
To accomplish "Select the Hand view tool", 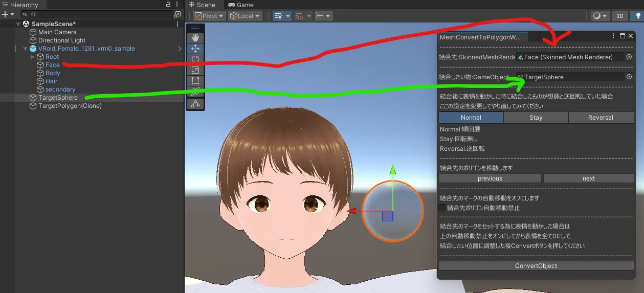I will point(195,37).
